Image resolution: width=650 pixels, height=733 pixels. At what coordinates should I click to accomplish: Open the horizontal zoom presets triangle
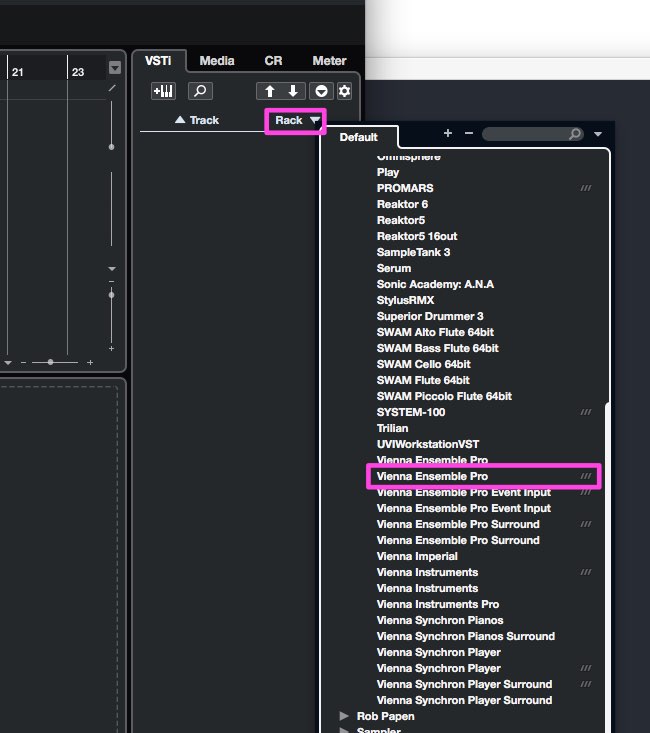[8, 363]
